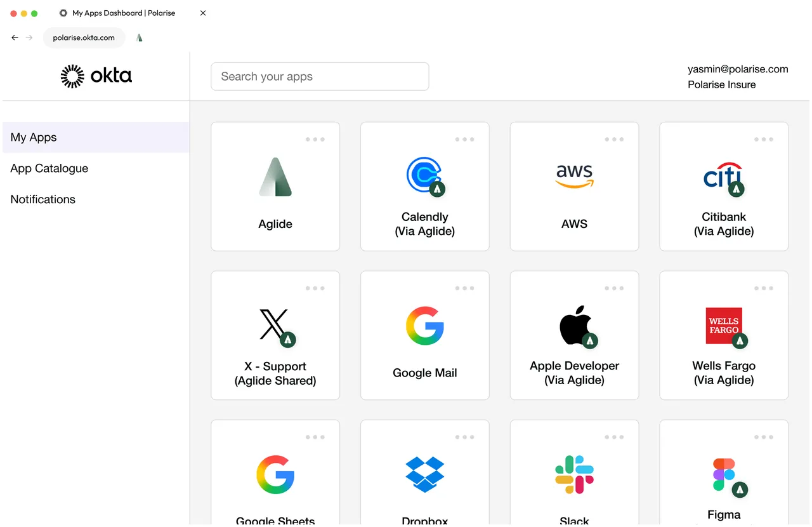The image size is (812, 527).
Task: Open Google Mail's G logo
Action: (x=424, y=326)
